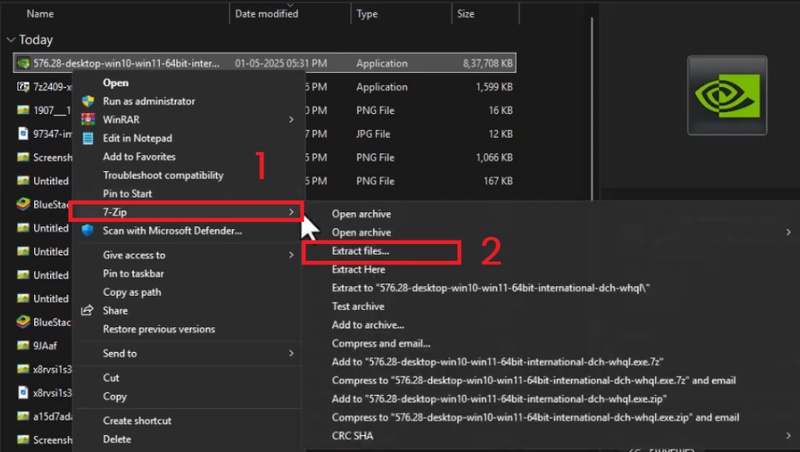Viewport: 800px width, 452px height.
Task: Expand the Give access to arrow
Action: pyautogui.click(x=291, y=255)
